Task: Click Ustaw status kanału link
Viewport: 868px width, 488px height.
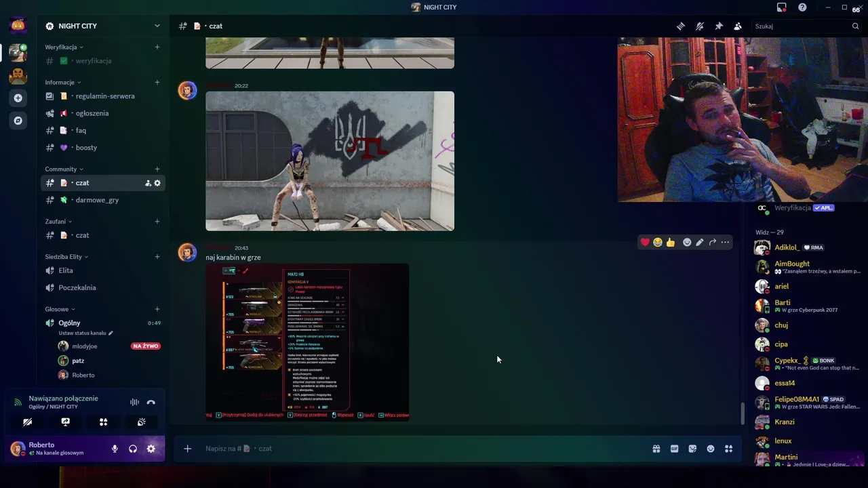Action: pyautogui.click(x=85, y=333)
